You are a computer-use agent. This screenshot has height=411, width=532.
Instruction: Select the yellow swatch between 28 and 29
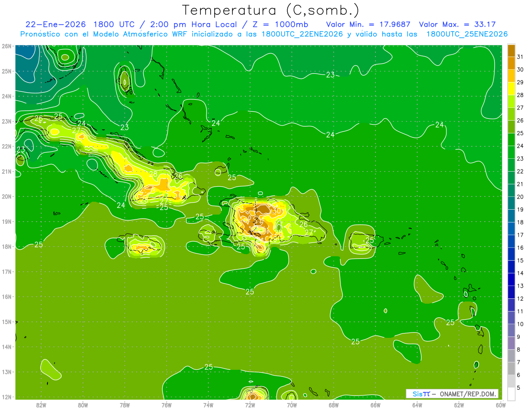pyautogui.click(x=511, y=89)
